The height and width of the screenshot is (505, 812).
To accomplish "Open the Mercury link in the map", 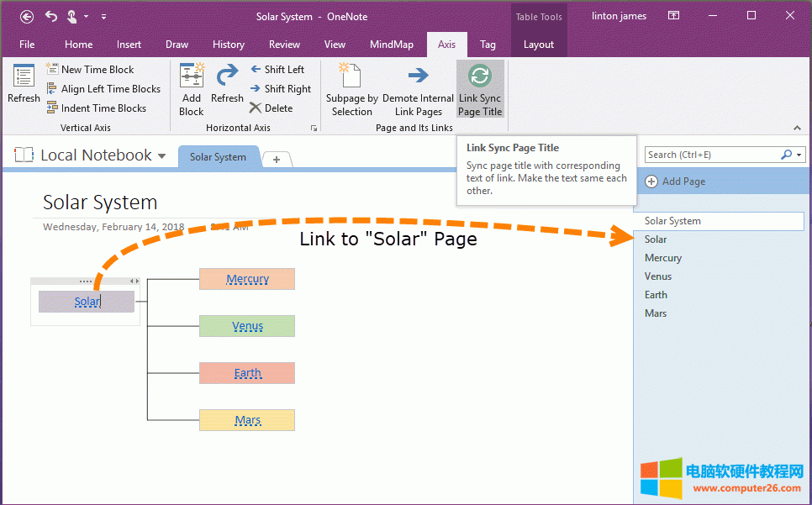I will click(246, 279).
